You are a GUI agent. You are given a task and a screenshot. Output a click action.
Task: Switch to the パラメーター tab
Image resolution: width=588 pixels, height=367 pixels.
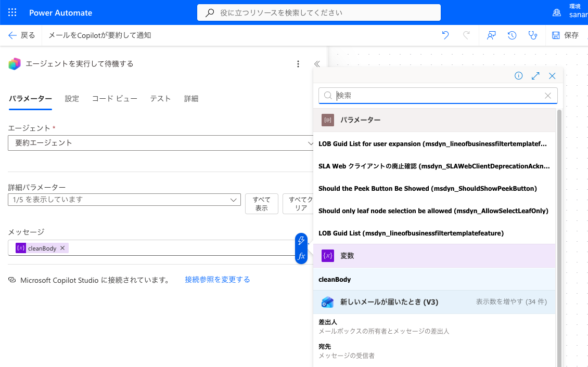(30, 98)
